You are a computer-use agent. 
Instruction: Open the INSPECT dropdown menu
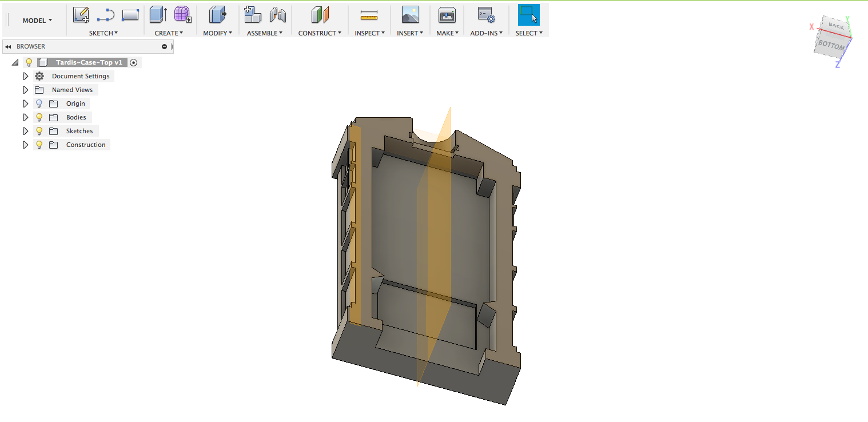point(369,33)
